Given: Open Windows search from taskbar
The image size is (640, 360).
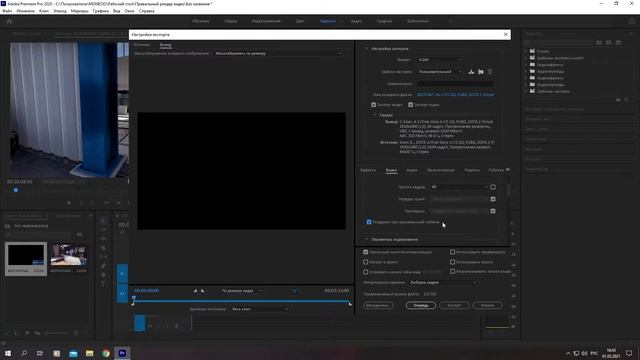Looking at the screenshot, I should pos(24,353).
